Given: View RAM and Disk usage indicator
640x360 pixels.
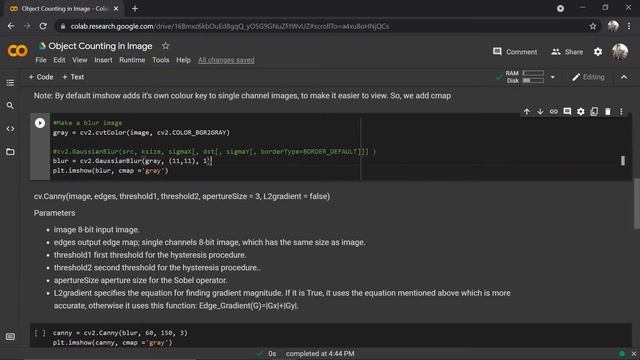Looking at the screenshot, I should point(524,77).
